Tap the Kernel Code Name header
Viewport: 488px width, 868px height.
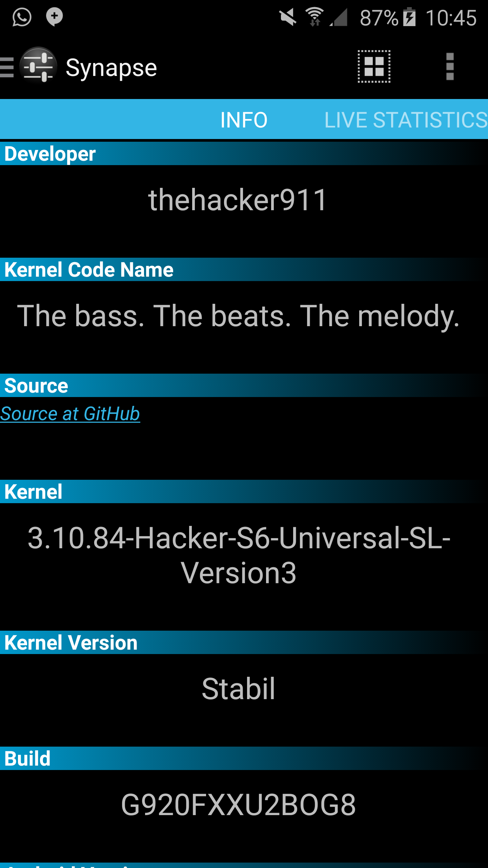(244, 270)
